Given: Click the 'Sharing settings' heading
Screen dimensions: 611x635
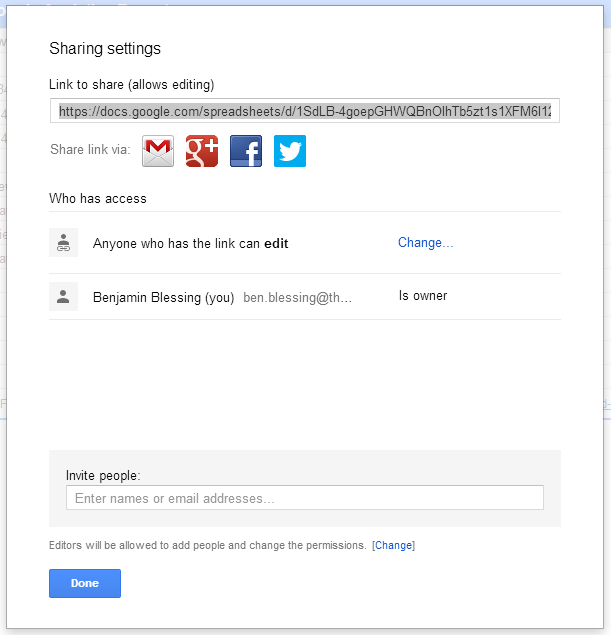Looking at the screenshot, I should pos(105,49).
